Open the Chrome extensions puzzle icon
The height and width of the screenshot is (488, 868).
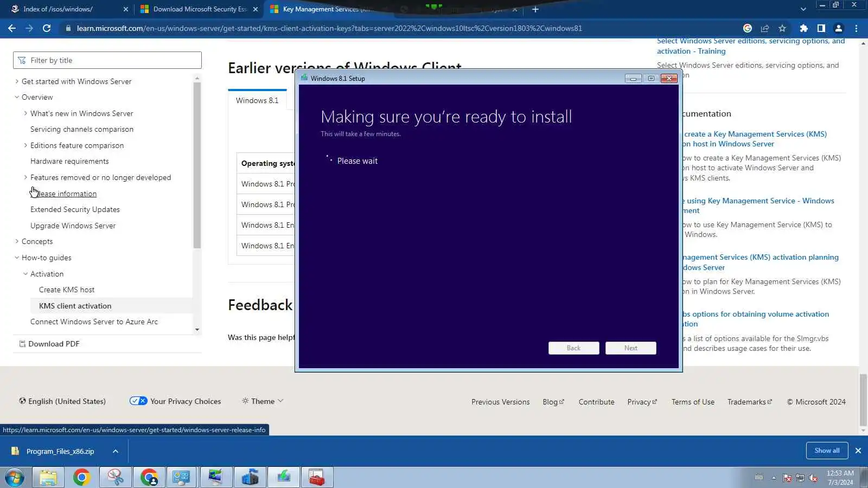pyautogui.click(x=804, y=28)
